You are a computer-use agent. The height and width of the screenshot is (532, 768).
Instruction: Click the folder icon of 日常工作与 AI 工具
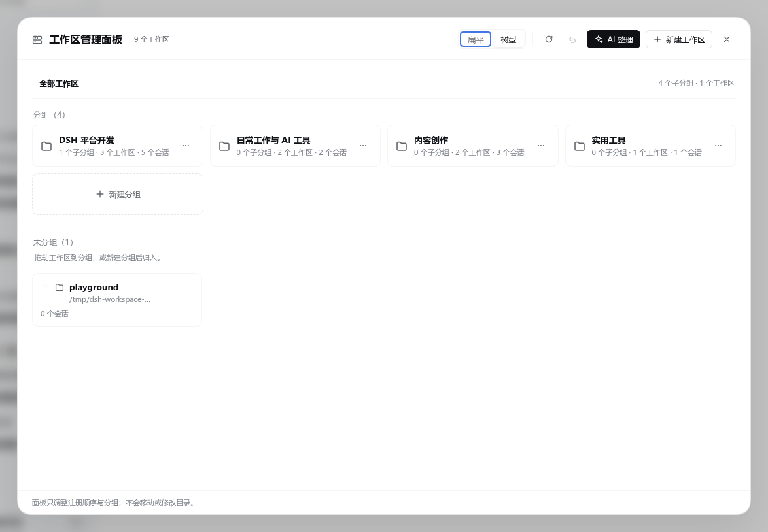224,146
